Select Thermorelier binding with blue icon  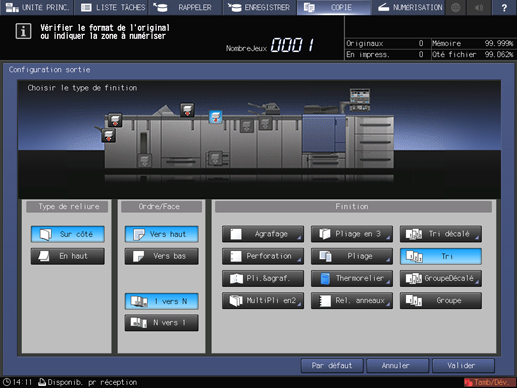tap(352, 278)
